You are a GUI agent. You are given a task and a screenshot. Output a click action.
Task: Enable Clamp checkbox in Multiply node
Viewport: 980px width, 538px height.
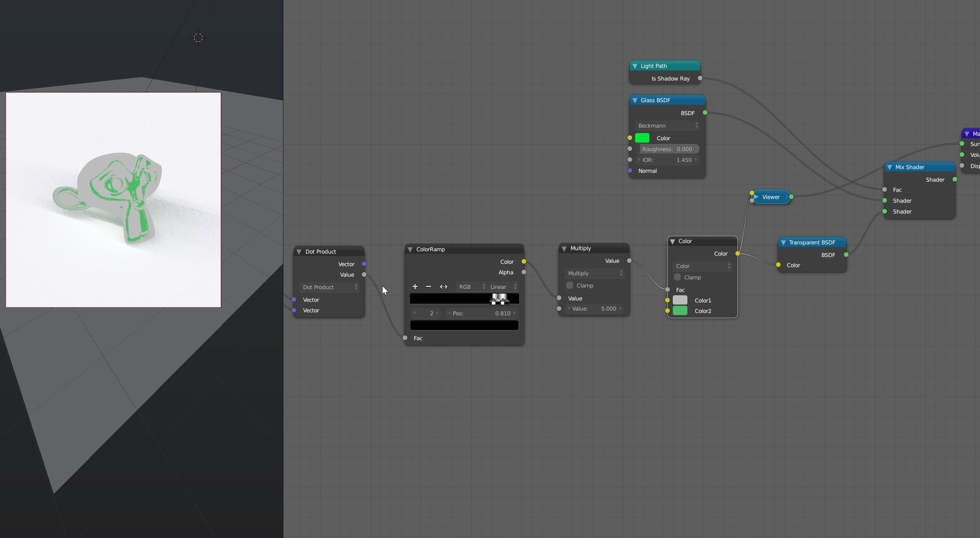click(x=570, y=285)
